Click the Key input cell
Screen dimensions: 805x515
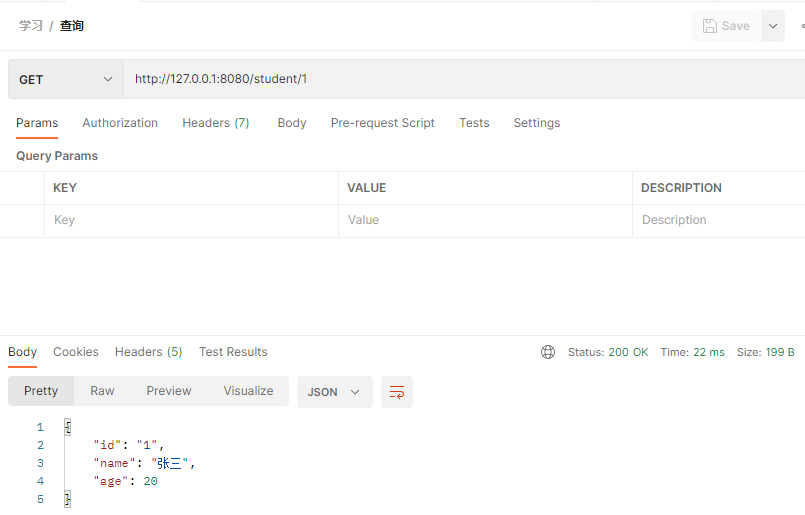[x=191, y=220]
